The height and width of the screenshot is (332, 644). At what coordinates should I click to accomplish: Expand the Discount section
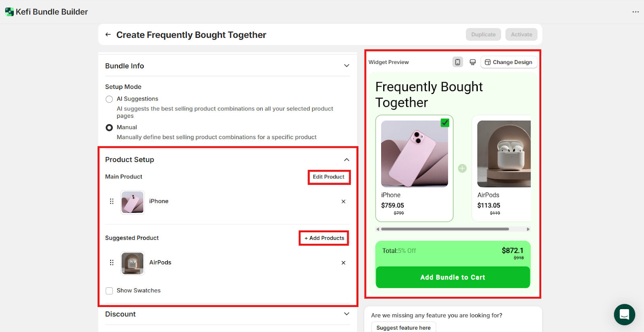tap(347, 314)
